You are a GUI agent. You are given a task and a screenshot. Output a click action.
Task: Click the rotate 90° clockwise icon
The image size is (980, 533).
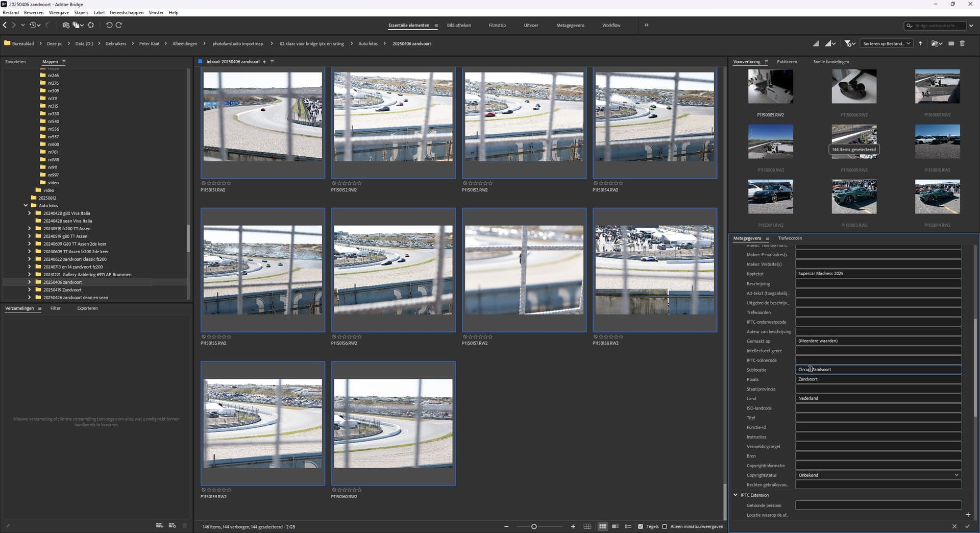pos(119,25)
